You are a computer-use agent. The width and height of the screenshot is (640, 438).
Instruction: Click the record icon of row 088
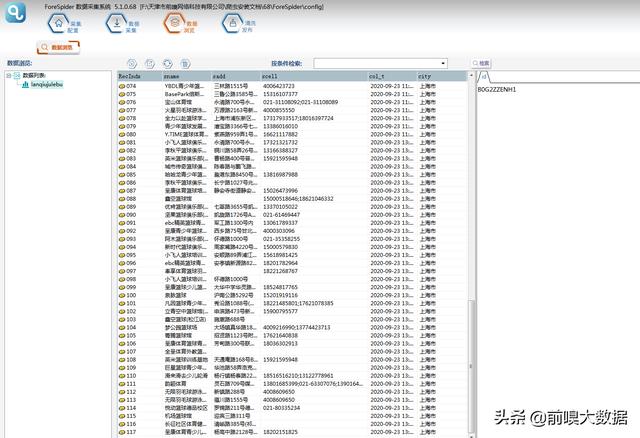click(x=122, y=199)
